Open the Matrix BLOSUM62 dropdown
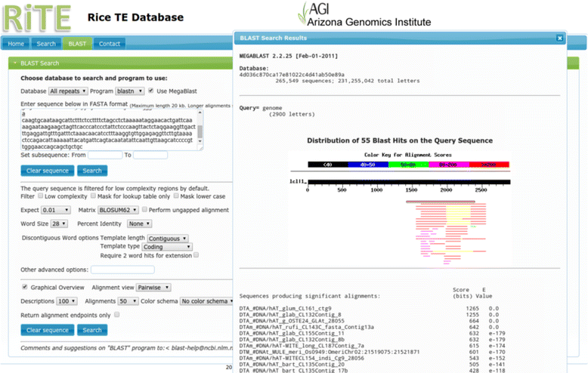This screenshot has height=373, width=588. coord(117,209)
